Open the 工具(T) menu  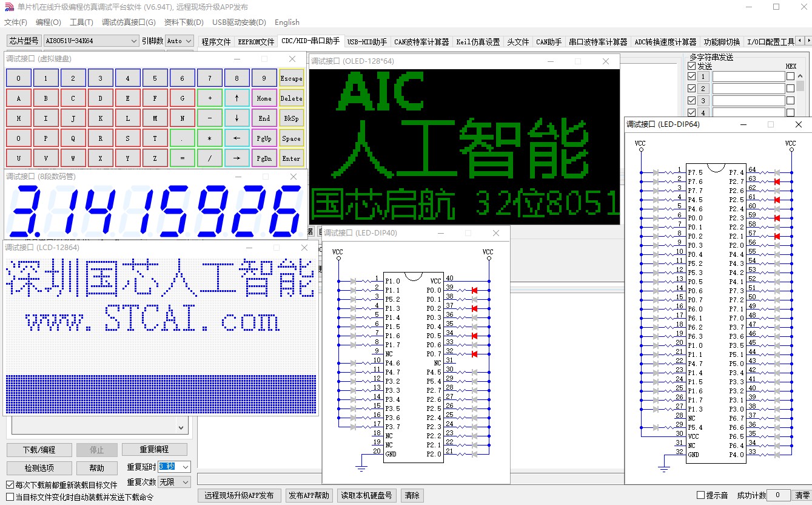[x=81, y=22]
